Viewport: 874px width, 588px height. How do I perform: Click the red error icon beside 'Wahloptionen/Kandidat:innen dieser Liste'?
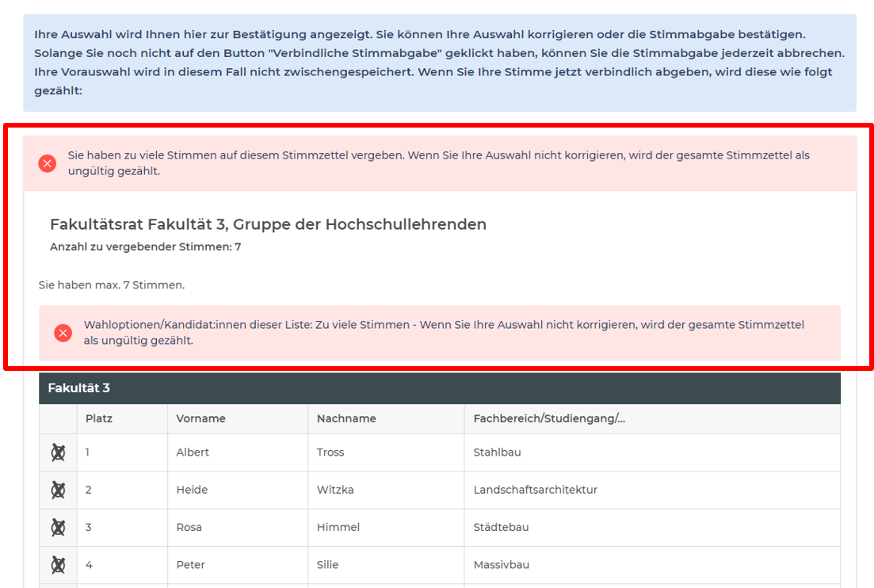(63, 333)
